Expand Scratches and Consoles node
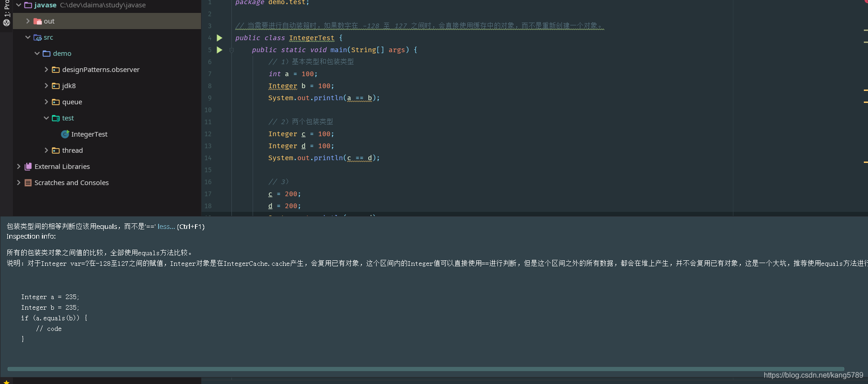868x384 pixels. (18, 183)
